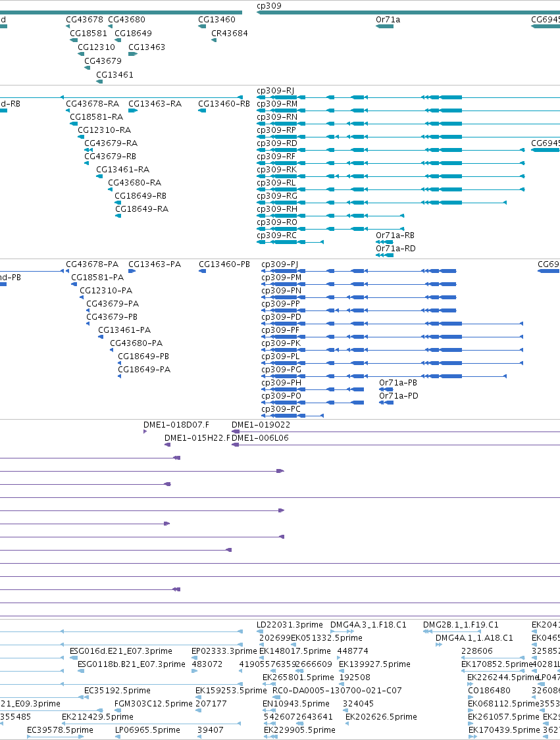Select protein label cp309-PG

[x=281, y=370]
